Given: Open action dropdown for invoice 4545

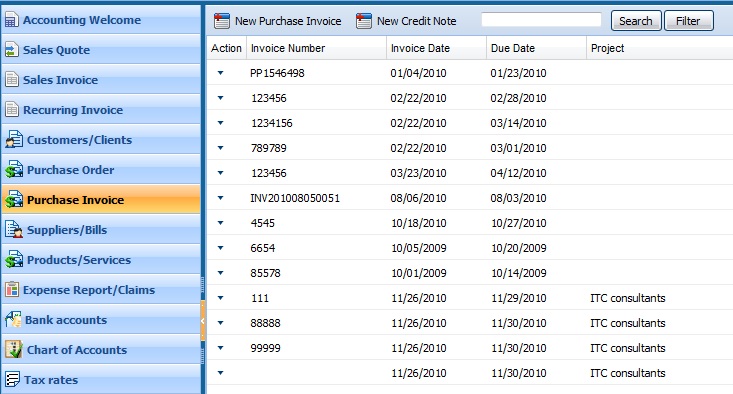Looking at the screenshot, I should click(221, 223).
